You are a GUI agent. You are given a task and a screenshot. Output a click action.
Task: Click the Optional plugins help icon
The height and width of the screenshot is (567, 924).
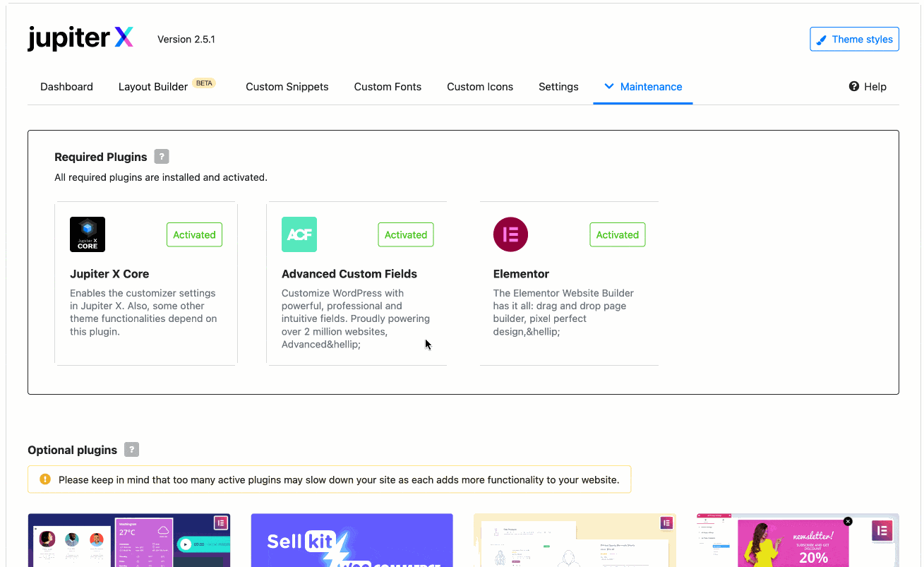(x=131, y=450)
